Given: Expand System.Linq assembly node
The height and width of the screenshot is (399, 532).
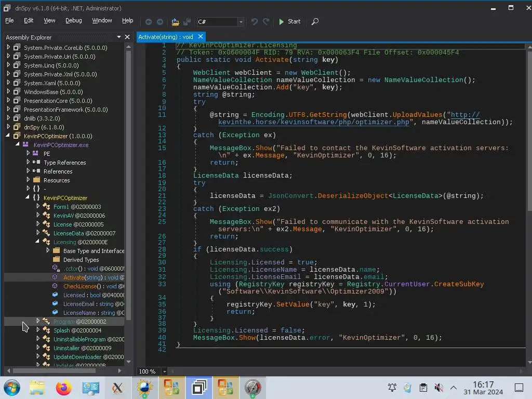Looking at the screenshot, I should point(8,65).
